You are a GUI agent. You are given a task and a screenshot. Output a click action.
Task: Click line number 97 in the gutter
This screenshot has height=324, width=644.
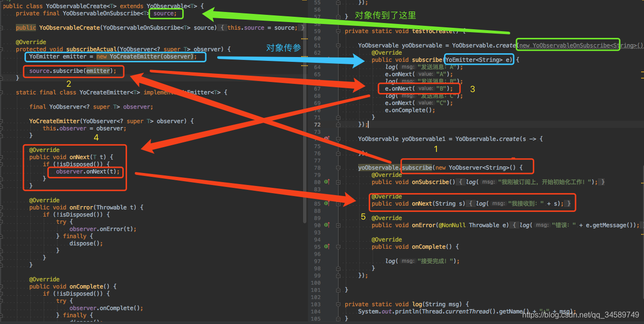317,261
